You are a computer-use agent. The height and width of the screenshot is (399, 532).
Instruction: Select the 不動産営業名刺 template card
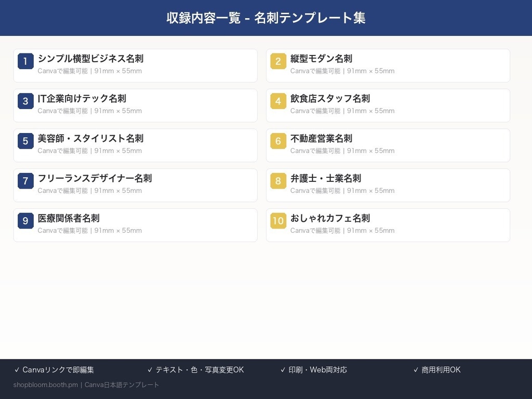point(388,145)
